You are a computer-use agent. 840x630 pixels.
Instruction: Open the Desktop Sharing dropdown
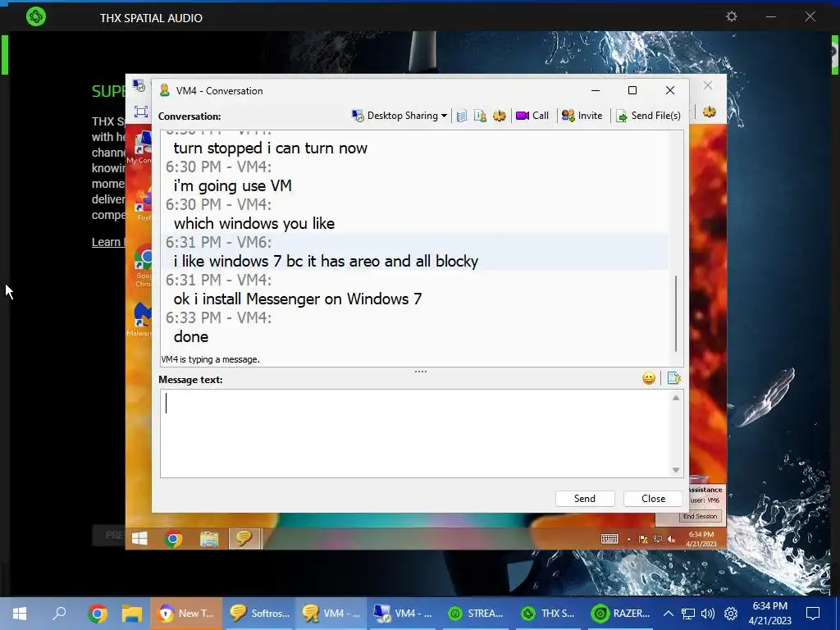pos(399,116)
